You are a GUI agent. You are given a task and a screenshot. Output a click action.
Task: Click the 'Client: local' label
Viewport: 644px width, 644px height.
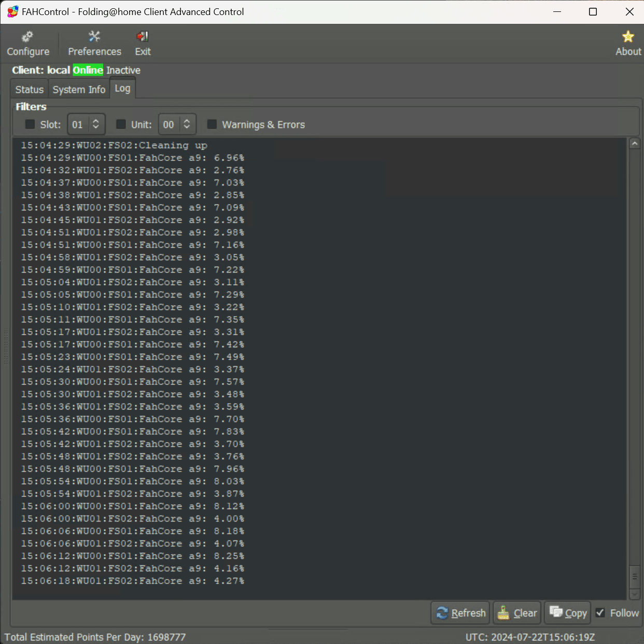pyautogui.click(x=41, y=70)
